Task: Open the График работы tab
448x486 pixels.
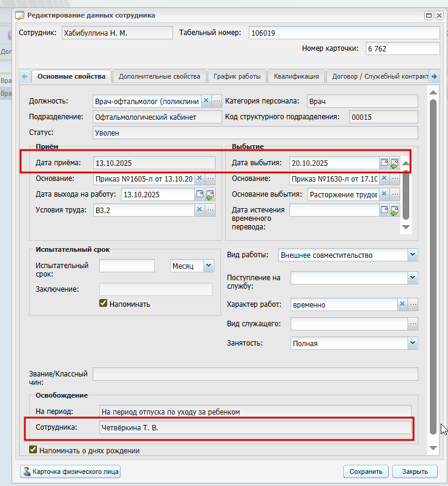Action: (x=237, y=76)
